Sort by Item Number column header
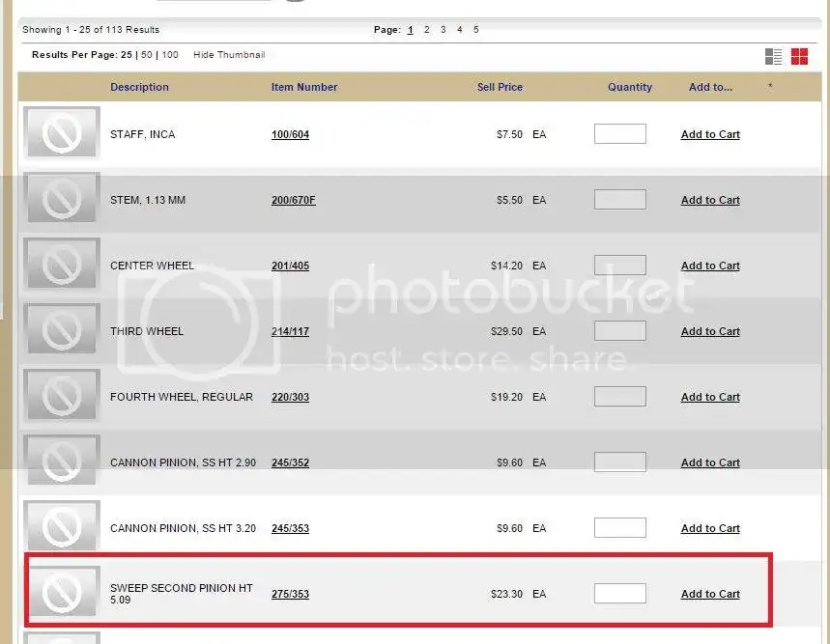Viewport: 830px width, 644px height. click(x=304, y=87)
